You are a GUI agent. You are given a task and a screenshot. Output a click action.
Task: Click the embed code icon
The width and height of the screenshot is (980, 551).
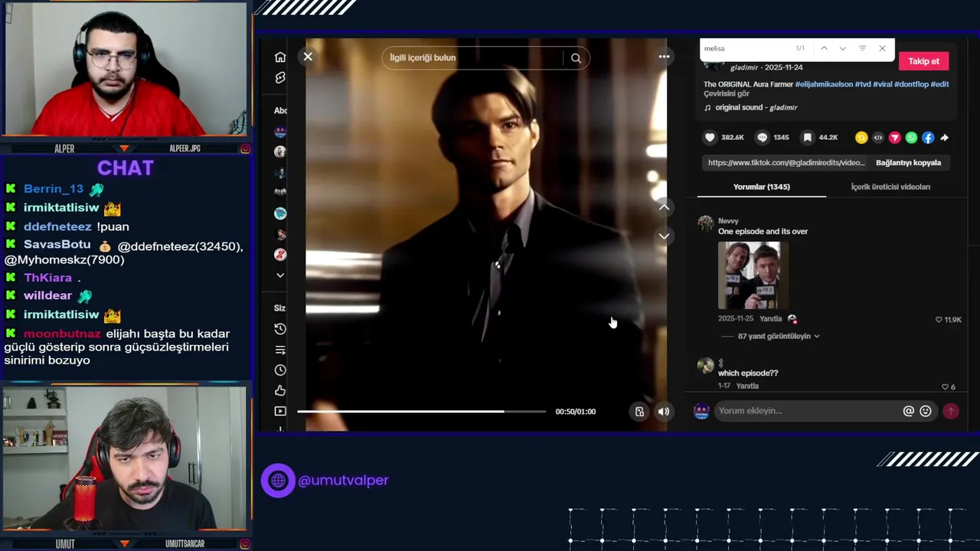coord(878,138)
